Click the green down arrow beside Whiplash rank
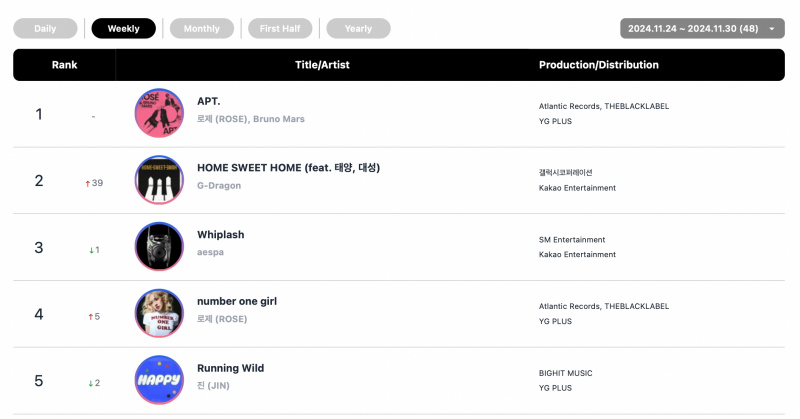This screenshot has width=800, height=419. point(91,250)
